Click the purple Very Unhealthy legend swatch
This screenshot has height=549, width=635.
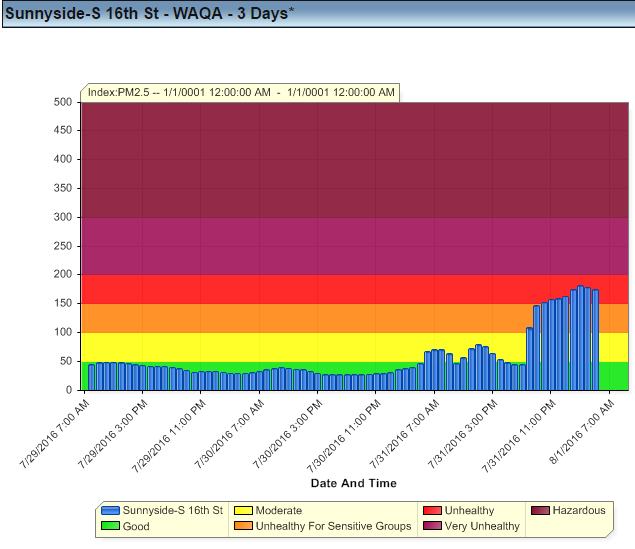[x=432, y=526]
